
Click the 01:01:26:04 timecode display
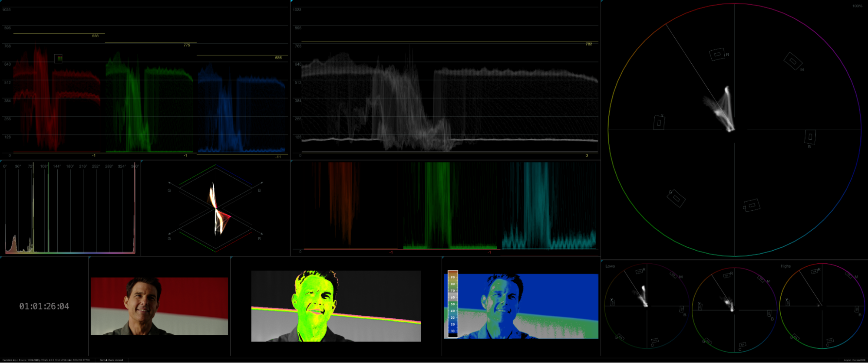(x=44, y=306)
